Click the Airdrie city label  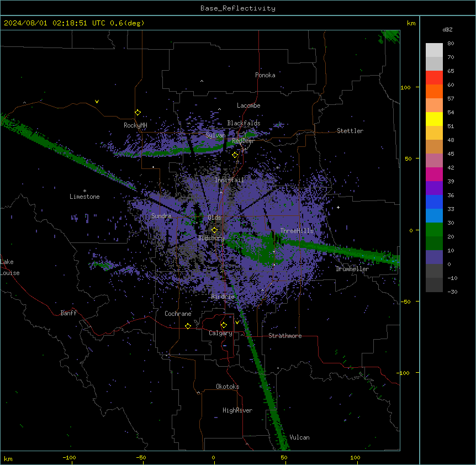223,297
